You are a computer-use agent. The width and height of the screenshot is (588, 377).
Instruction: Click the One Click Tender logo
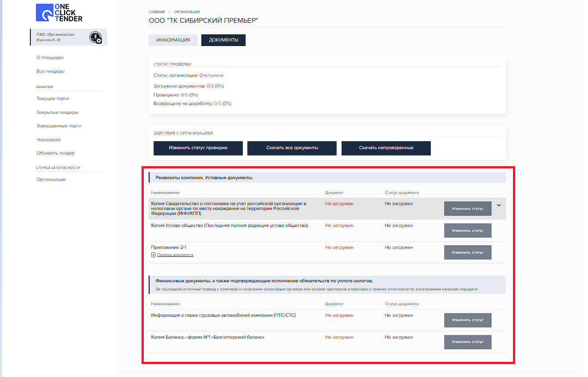tap(59, 13)
